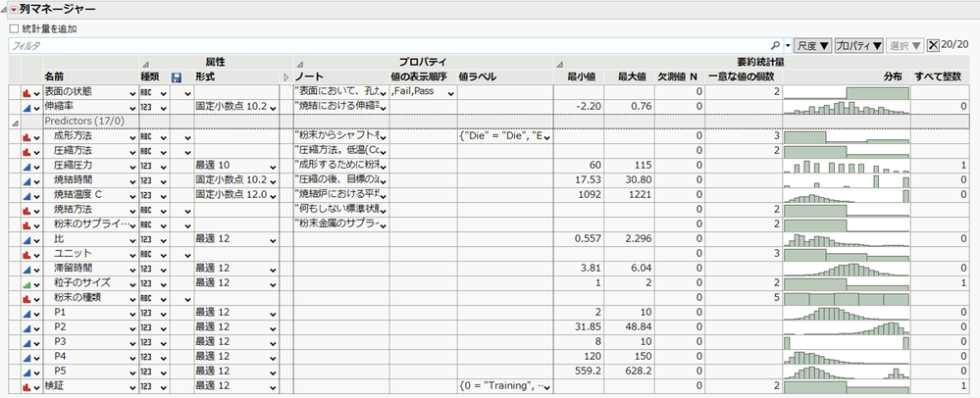Open 形式 dropdown for 焼結温度 C

click(x=273, y=196)
